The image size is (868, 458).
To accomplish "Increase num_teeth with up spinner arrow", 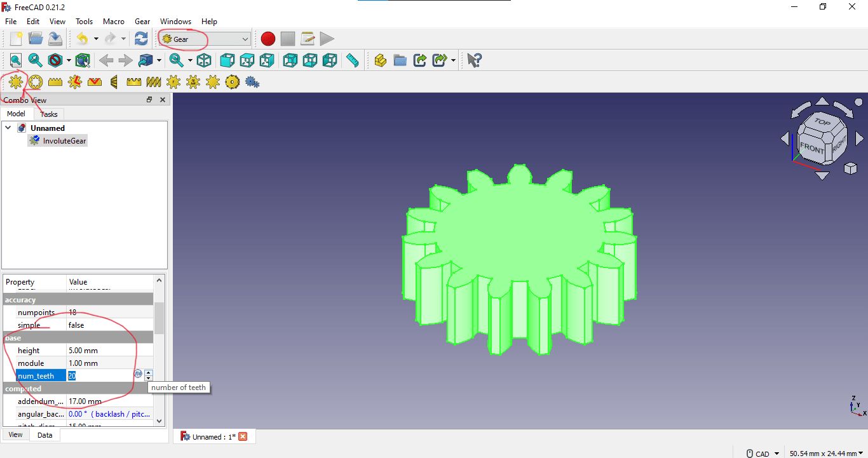I will [148, 373].
